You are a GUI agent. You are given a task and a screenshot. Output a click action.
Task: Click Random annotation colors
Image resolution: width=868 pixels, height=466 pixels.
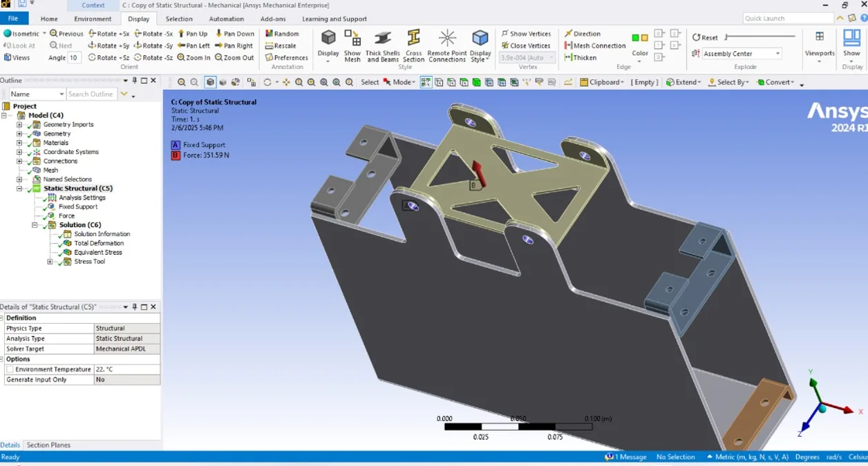coord(283,33)
